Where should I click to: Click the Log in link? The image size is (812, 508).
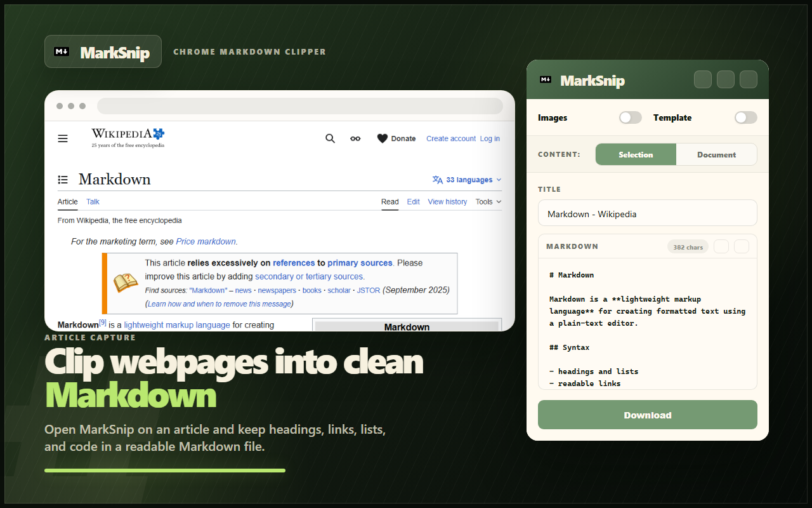tap(490, 138)
